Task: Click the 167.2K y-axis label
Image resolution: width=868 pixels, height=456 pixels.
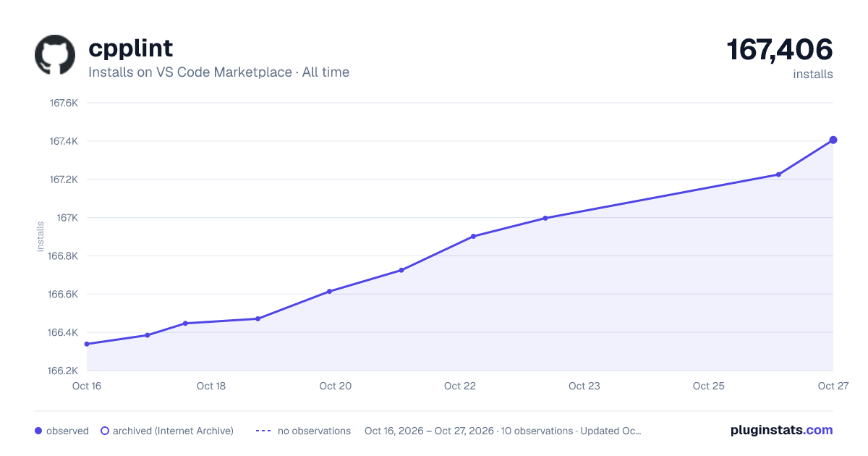Action: coord(64,180)
